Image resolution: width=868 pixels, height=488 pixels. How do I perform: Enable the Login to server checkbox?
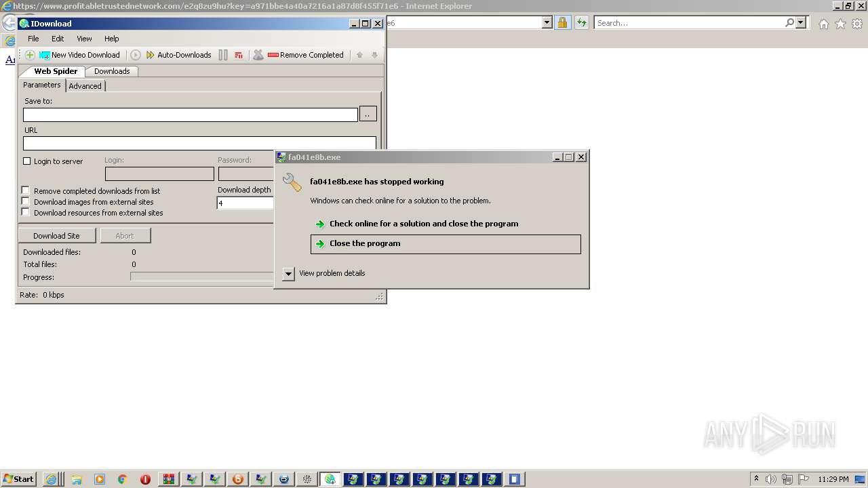click(x=27, y=161)
